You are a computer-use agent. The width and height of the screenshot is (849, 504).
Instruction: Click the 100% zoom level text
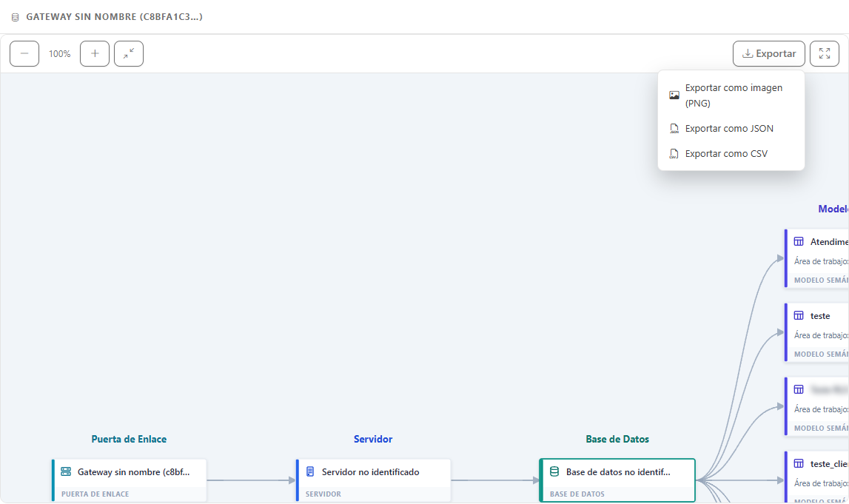pos(59,53)
